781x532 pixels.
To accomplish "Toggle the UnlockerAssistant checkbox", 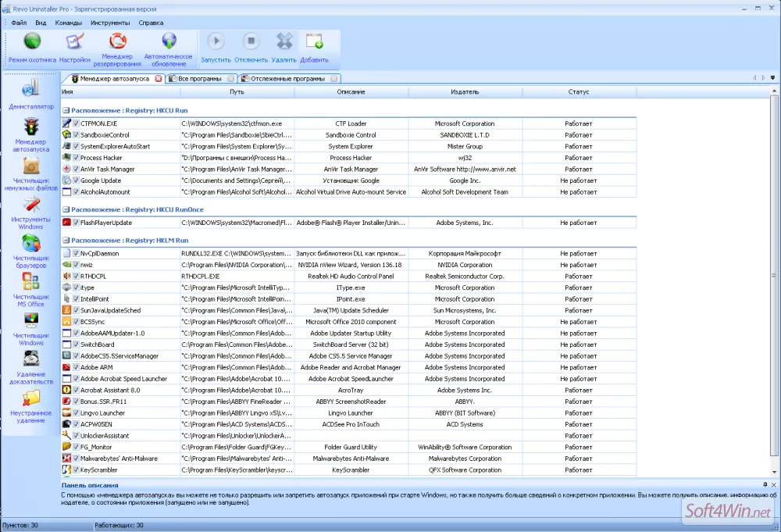I will 76,435.
